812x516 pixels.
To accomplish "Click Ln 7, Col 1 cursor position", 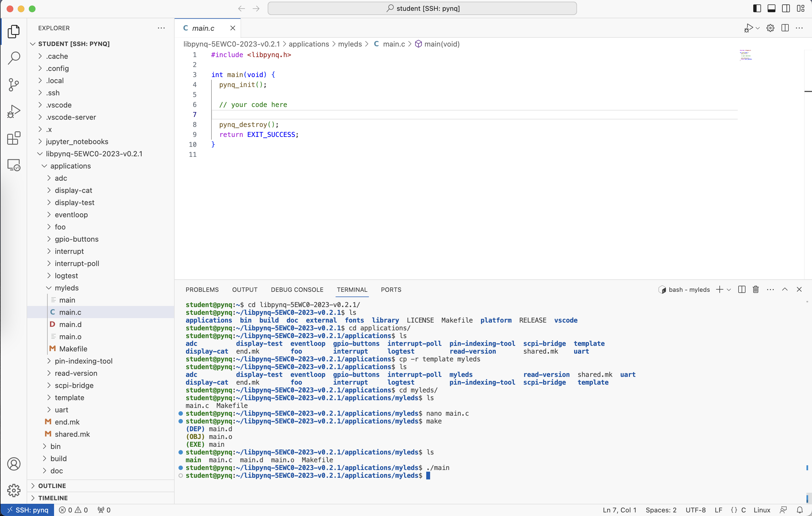I will tap(619, 510).
